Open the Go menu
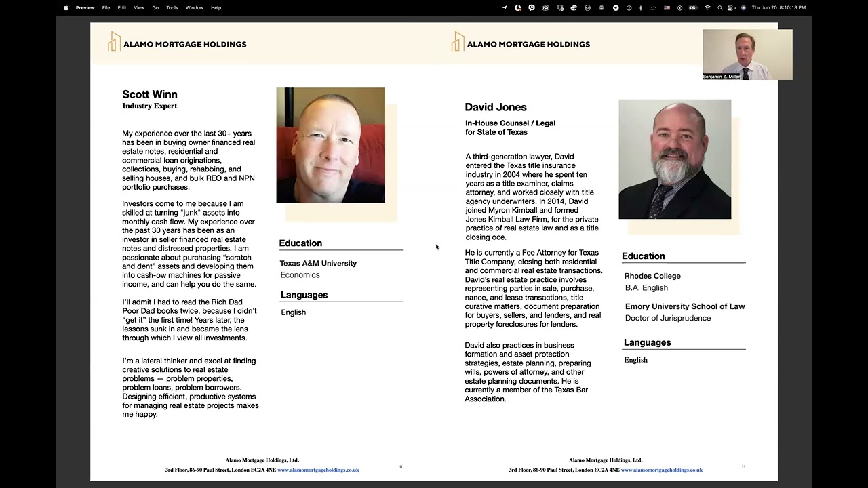868x488 pixels. [x=155, y=7]
